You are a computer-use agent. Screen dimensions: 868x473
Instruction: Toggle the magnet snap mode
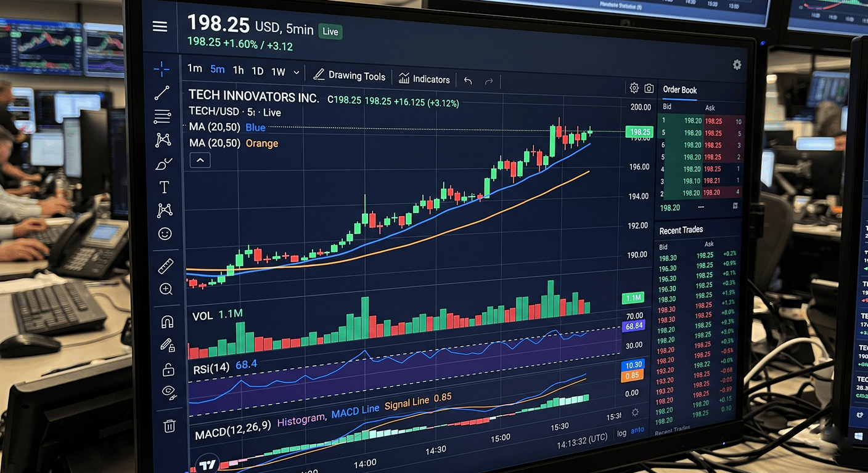pos(167,321)
